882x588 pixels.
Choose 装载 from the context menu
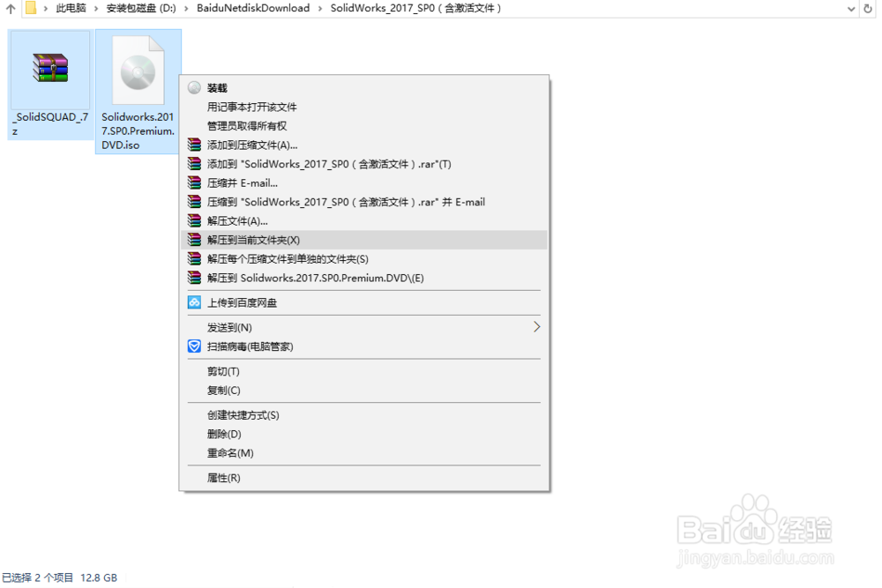[x=364, y=87]
